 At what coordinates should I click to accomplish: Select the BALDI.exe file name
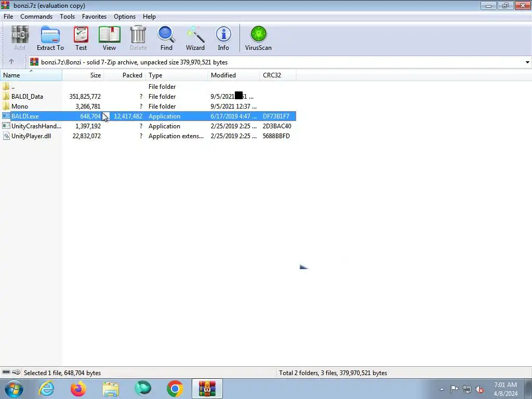pos(25,116)
